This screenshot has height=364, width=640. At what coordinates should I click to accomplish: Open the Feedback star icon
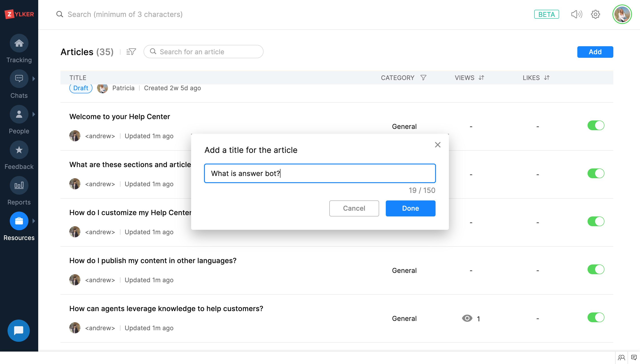19,150
